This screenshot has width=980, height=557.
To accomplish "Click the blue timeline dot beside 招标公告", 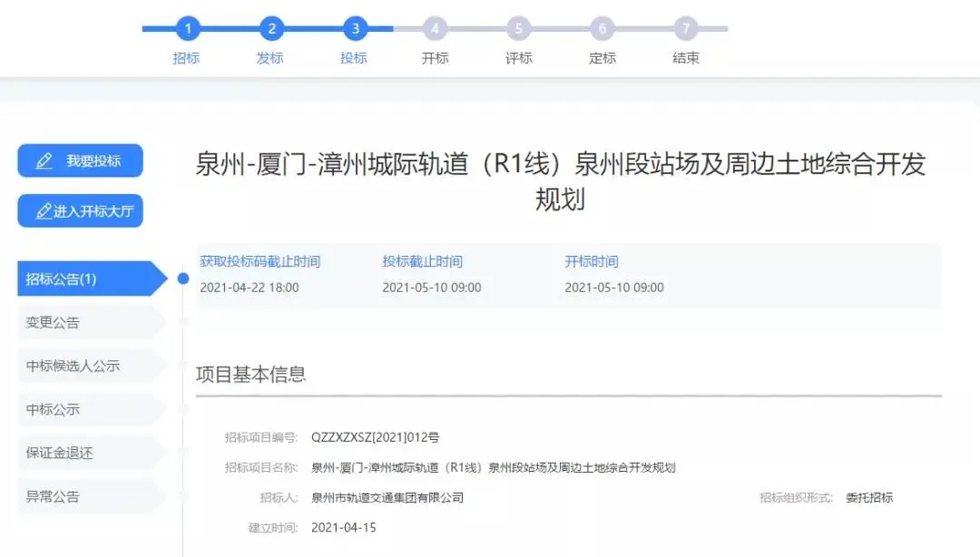I will click(x=183, y=278).
